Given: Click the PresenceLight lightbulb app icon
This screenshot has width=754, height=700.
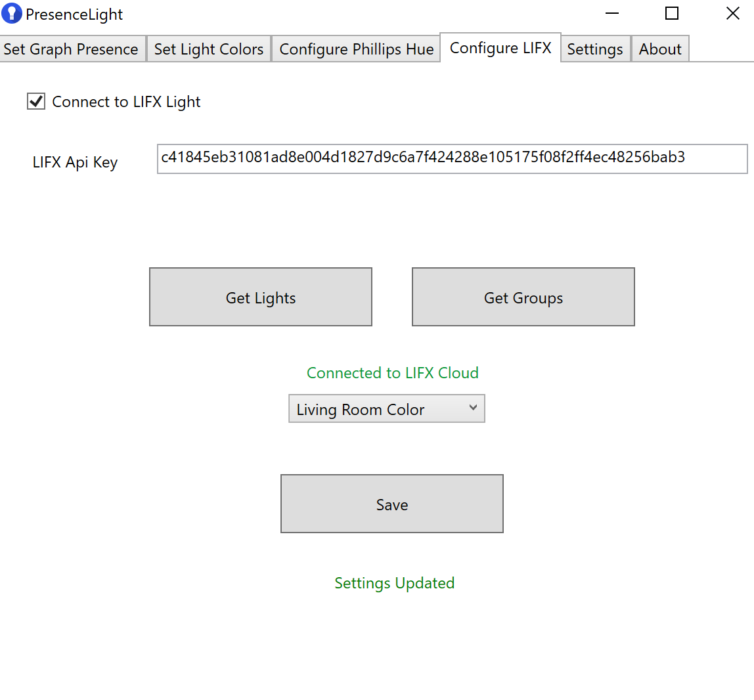Looking at the screenshot, I should point(12,13).
